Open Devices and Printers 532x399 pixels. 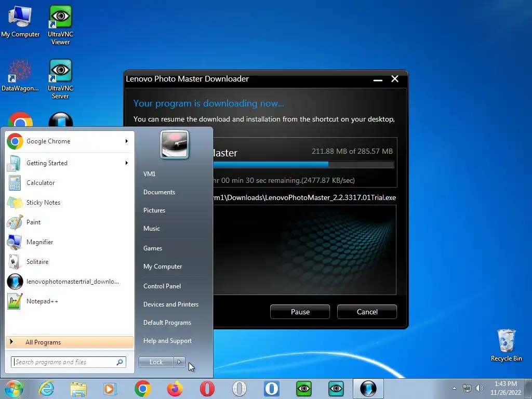170,304
